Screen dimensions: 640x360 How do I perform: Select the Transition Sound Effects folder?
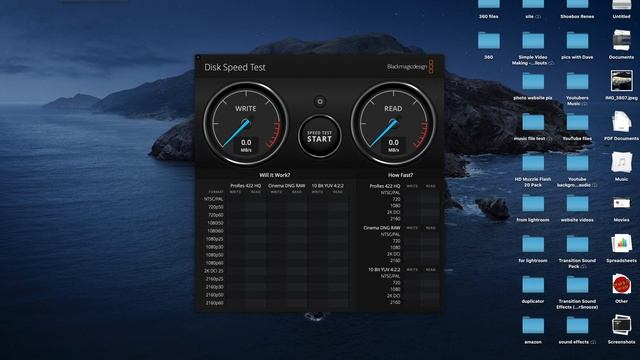coord(577,284)
